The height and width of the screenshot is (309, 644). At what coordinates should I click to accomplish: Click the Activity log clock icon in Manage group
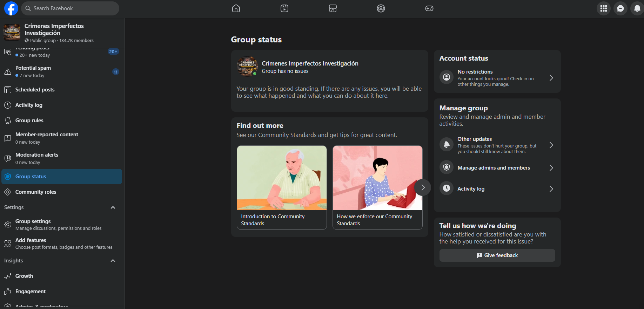pos(447,188)
